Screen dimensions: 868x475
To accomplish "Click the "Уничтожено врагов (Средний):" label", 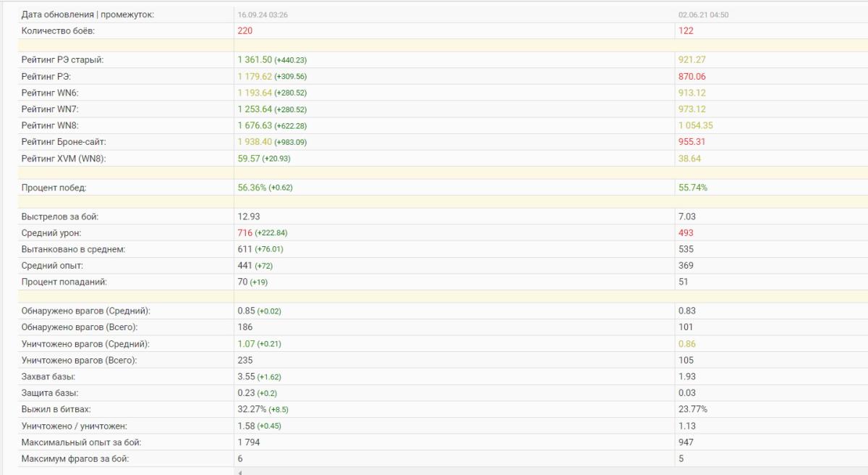I will [85, 344].
